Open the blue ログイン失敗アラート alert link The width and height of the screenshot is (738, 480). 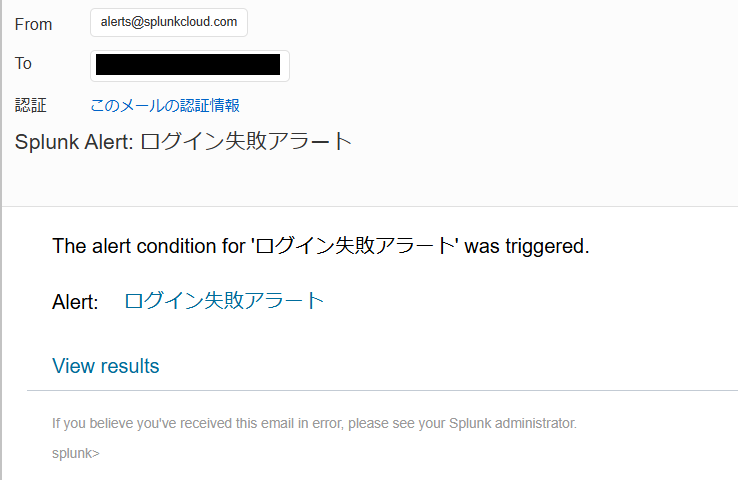224,301
